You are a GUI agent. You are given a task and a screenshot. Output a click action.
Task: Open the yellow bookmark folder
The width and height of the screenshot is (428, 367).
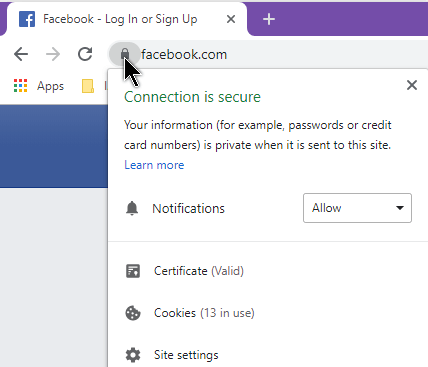88,86
